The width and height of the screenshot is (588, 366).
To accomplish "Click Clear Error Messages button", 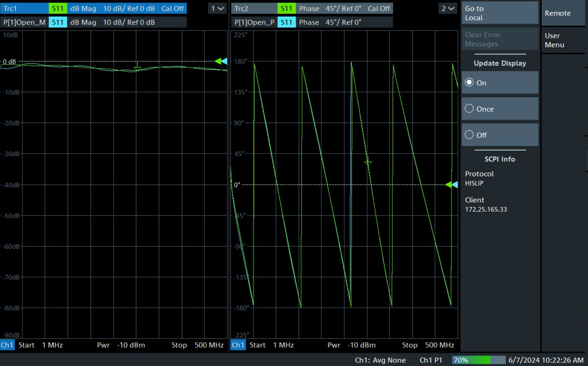I will 500,39.
